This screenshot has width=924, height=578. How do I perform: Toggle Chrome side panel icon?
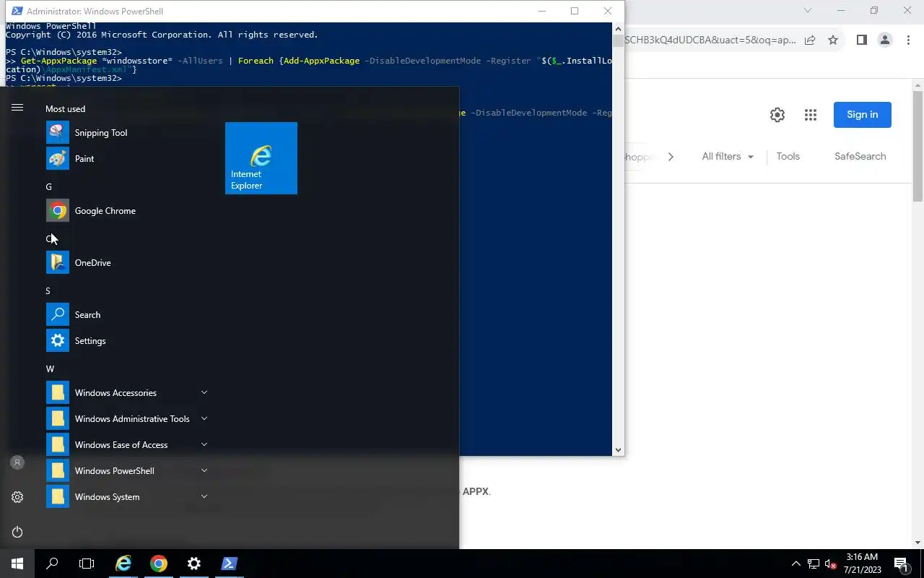861,40
